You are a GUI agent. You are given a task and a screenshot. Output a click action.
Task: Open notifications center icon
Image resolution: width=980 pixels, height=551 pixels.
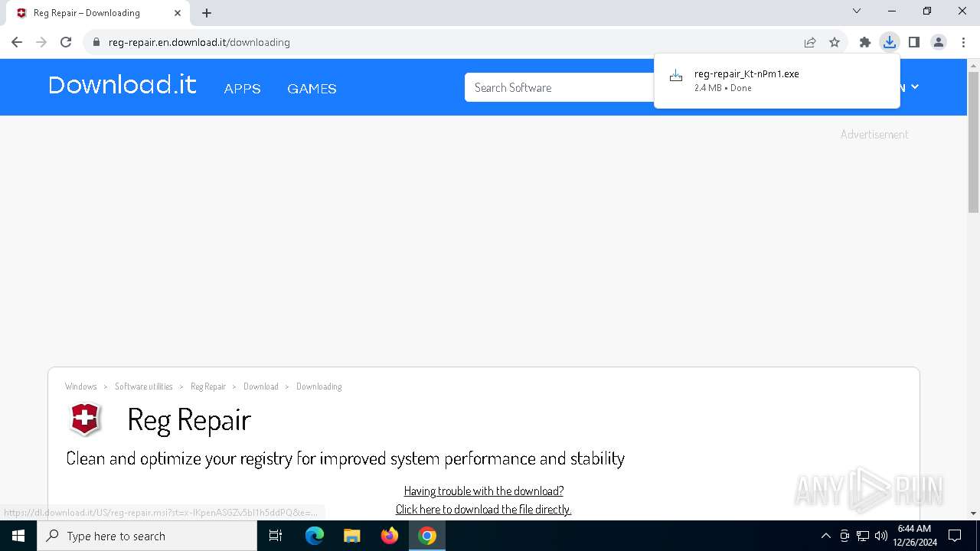click(x=955, y=536)
